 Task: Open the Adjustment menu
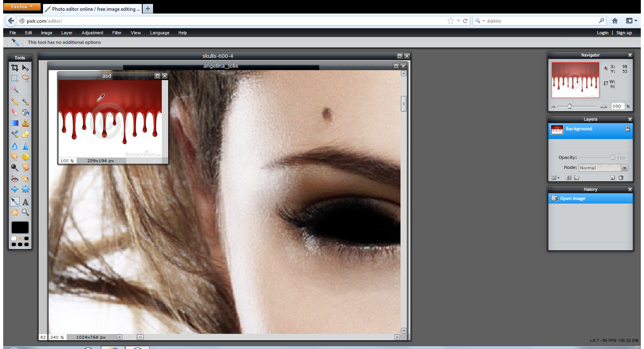click(x=92, y=33)
